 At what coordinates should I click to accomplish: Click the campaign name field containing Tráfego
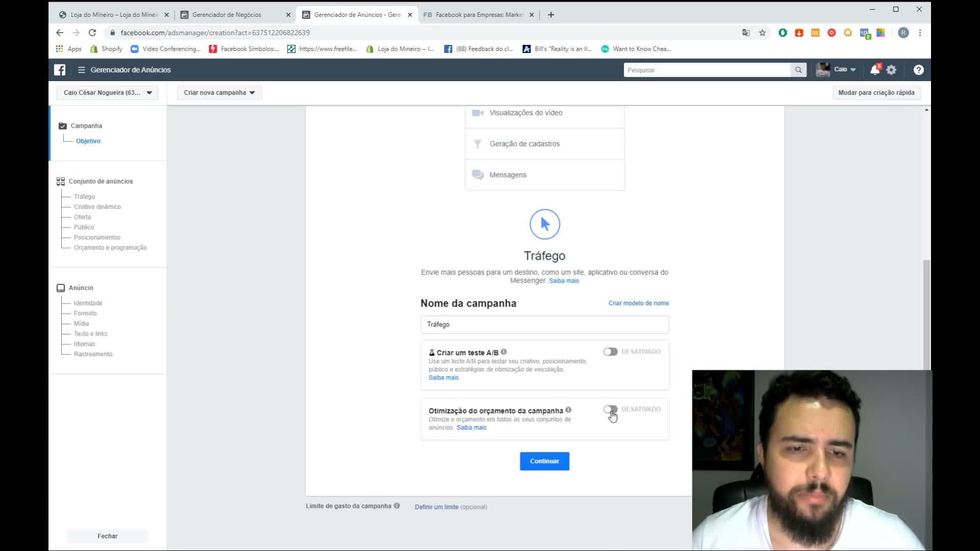click(x=545, y=324)
